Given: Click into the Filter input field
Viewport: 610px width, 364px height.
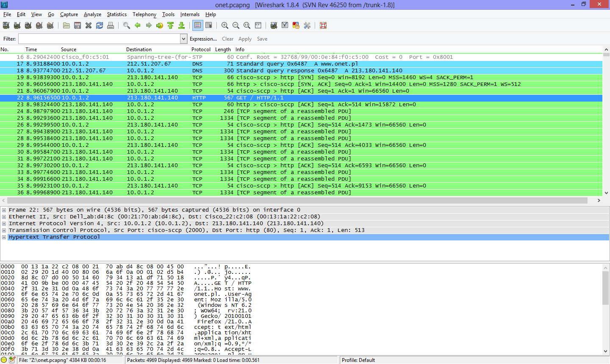Looking at the screenshot, I should tap(99, 39).
